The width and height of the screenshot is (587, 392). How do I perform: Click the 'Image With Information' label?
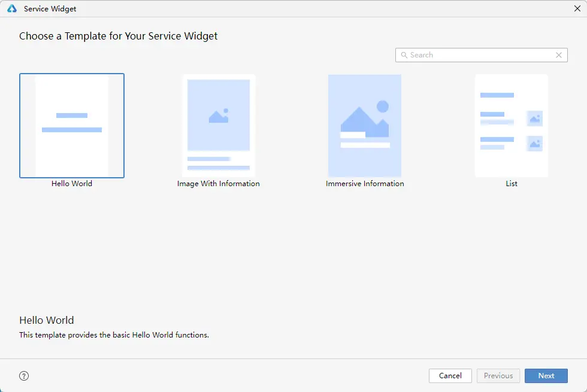point(219,184)
